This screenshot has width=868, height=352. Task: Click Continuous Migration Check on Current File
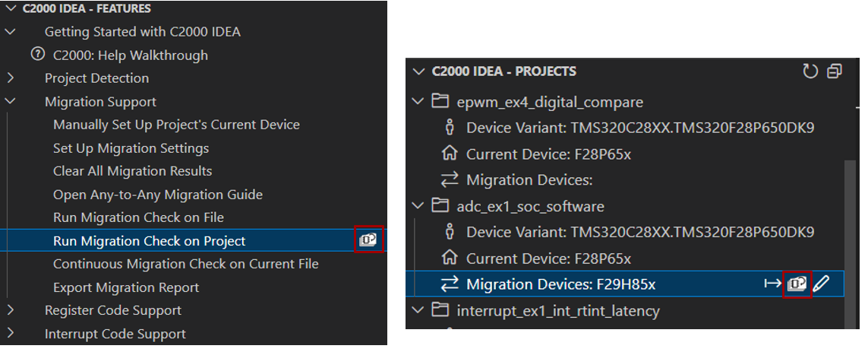pyautogui.click(x=185, y=264)
